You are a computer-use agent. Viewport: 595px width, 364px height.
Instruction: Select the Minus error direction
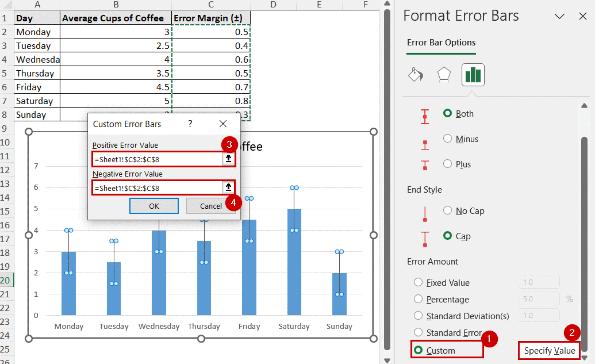pos(447,139)
